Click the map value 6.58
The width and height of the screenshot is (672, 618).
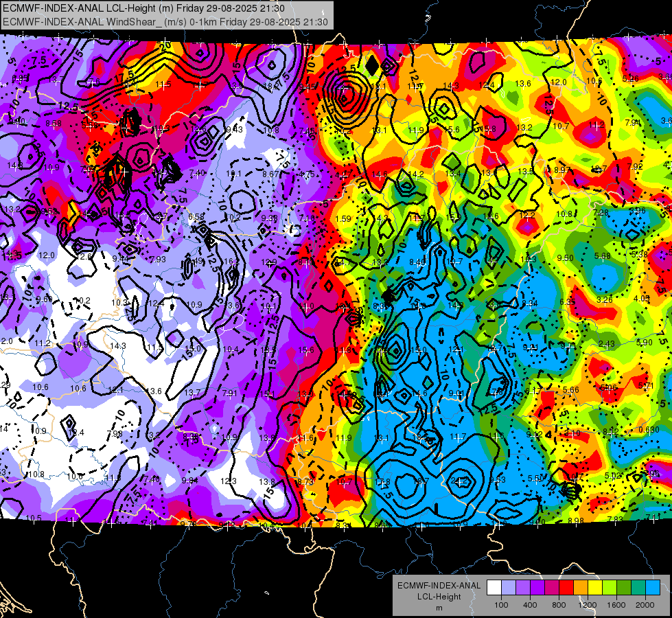point(196,216)
